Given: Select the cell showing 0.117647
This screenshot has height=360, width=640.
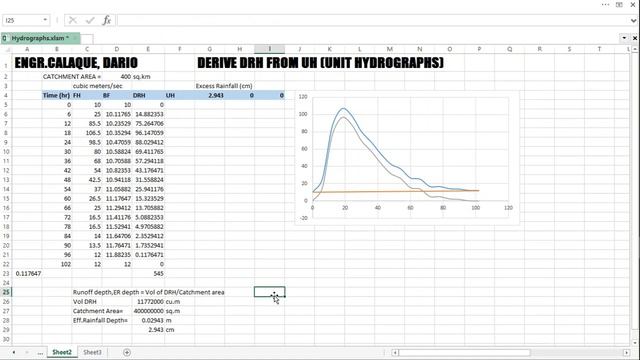Looking at the screenshot, I should [x=27, y=273].
